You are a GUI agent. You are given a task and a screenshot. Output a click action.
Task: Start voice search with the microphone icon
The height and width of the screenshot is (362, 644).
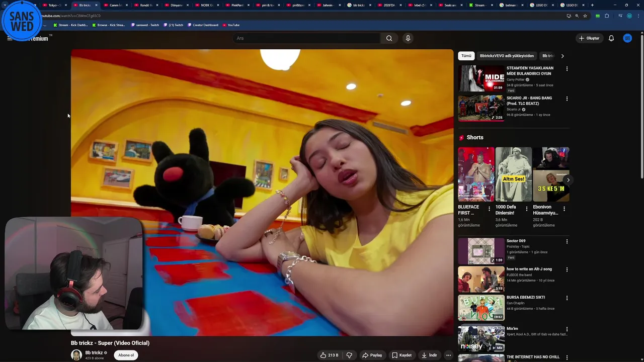click(x=408, y=38)
